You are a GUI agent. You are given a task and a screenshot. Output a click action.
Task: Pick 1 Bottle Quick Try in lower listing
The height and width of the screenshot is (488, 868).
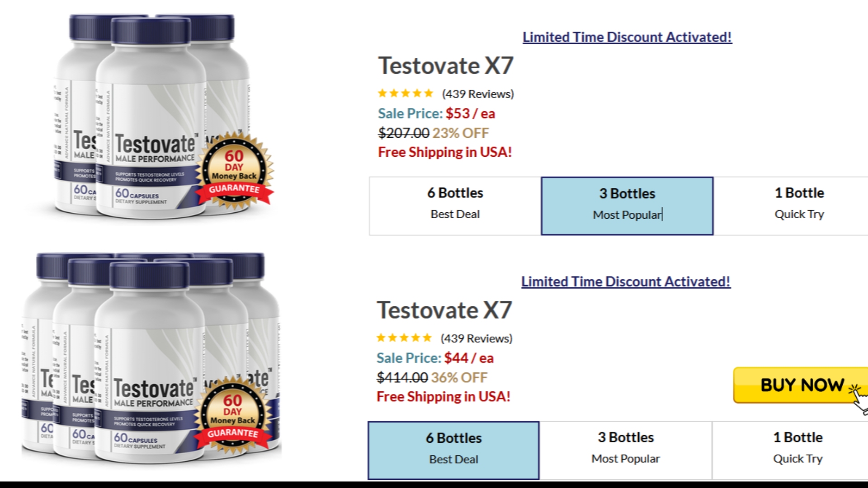(x=797, y=450)
